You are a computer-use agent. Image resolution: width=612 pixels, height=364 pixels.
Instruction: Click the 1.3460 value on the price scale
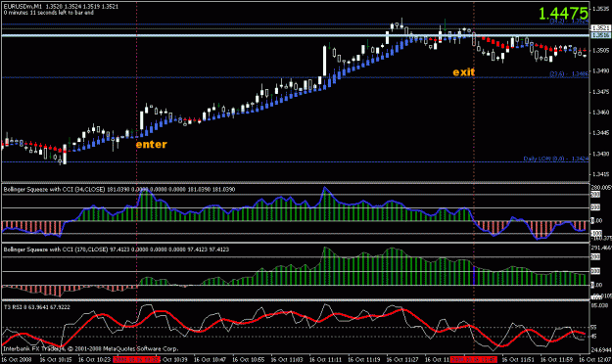[601, 113]
